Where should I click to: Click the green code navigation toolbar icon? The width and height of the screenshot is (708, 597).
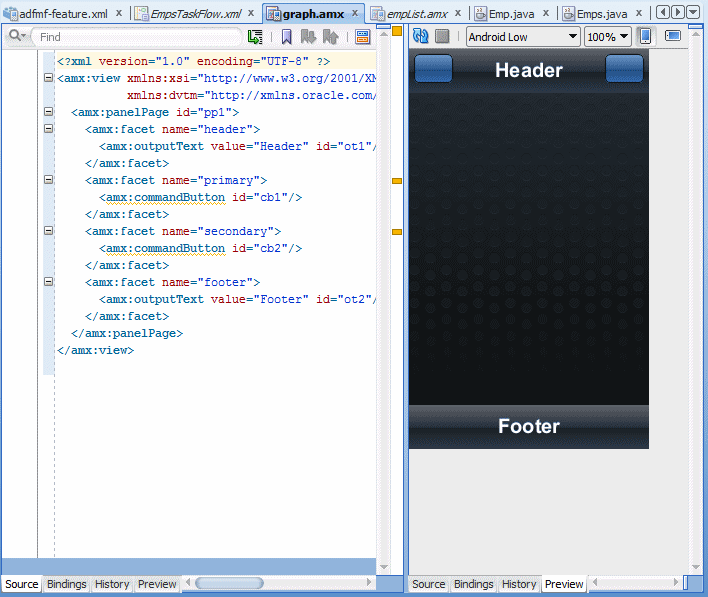[255, 37]
